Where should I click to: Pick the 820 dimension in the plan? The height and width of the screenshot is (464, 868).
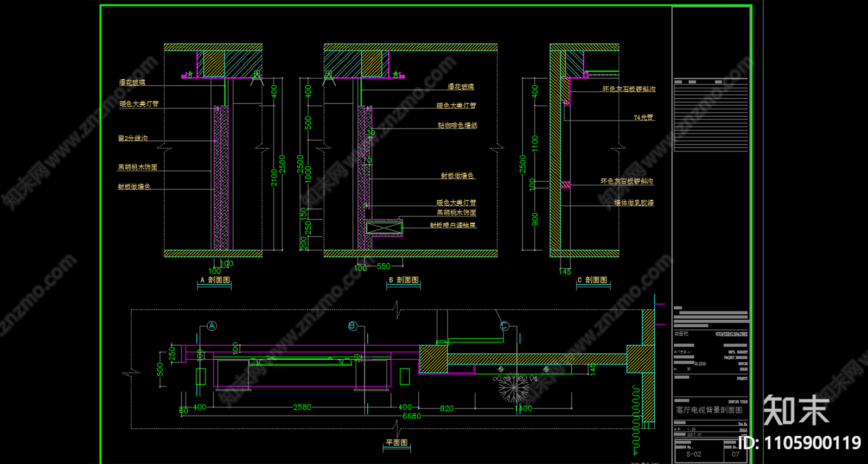(x=446, y=408)
